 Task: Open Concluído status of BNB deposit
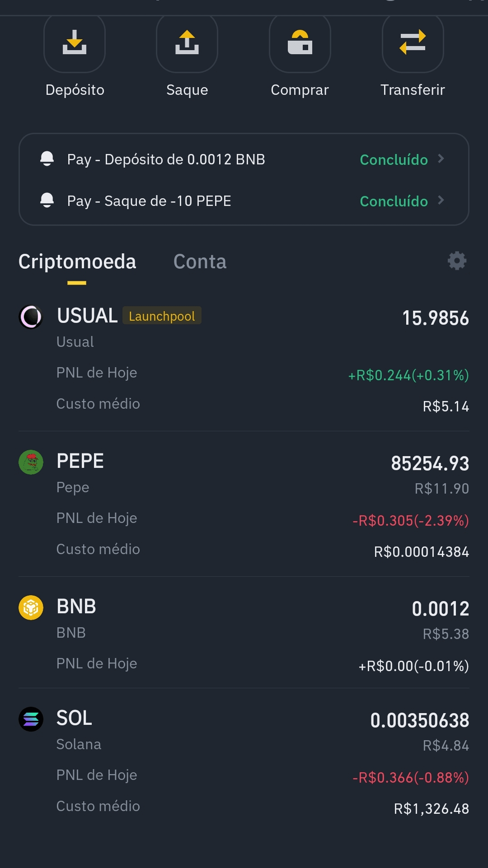click(394, 159)
